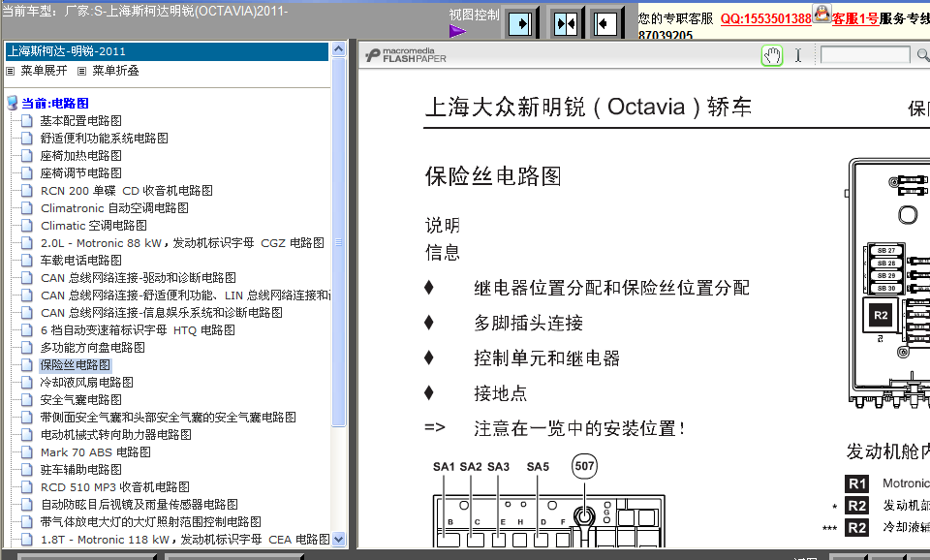Open 座椅调节电路图
Viewport: 930px width, 560px height.
[80, 173]
